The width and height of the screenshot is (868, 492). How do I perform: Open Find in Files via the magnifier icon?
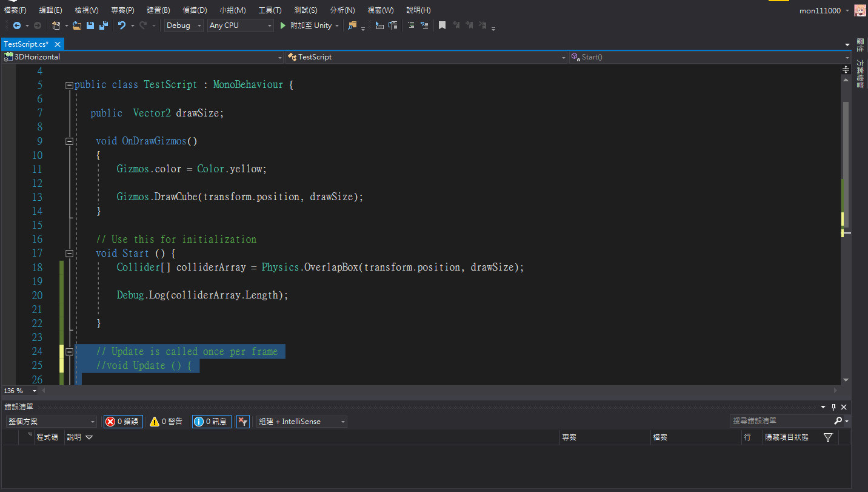click(x=352, y=25)
